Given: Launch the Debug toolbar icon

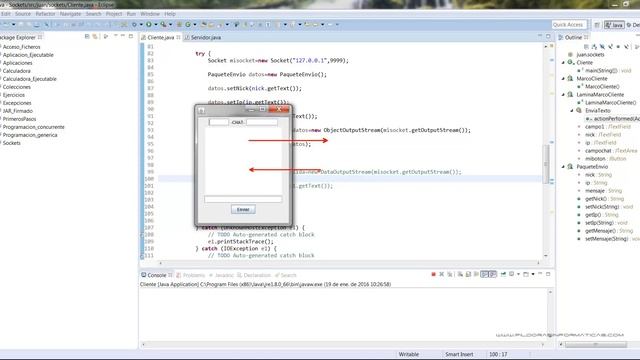Looking at the screenshot, I should click(134, 24).
